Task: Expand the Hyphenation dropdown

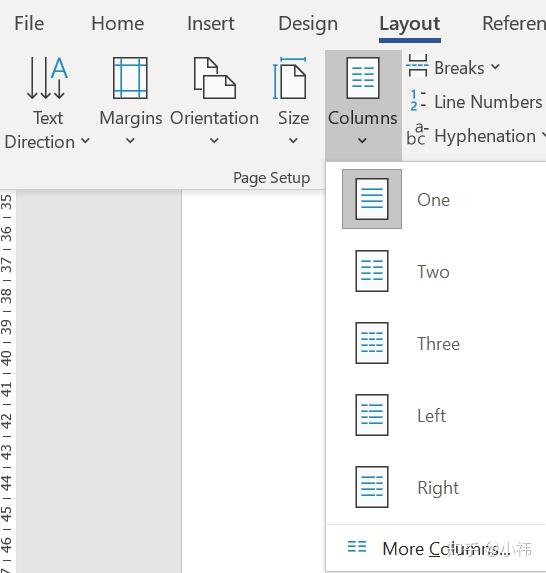Action: [476, 136]
